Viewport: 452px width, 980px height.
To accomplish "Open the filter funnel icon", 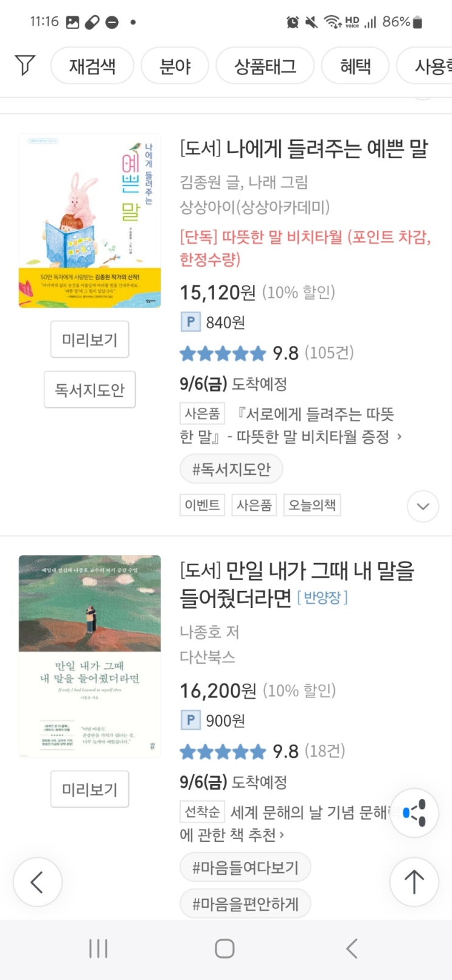I will coord(25,65).
